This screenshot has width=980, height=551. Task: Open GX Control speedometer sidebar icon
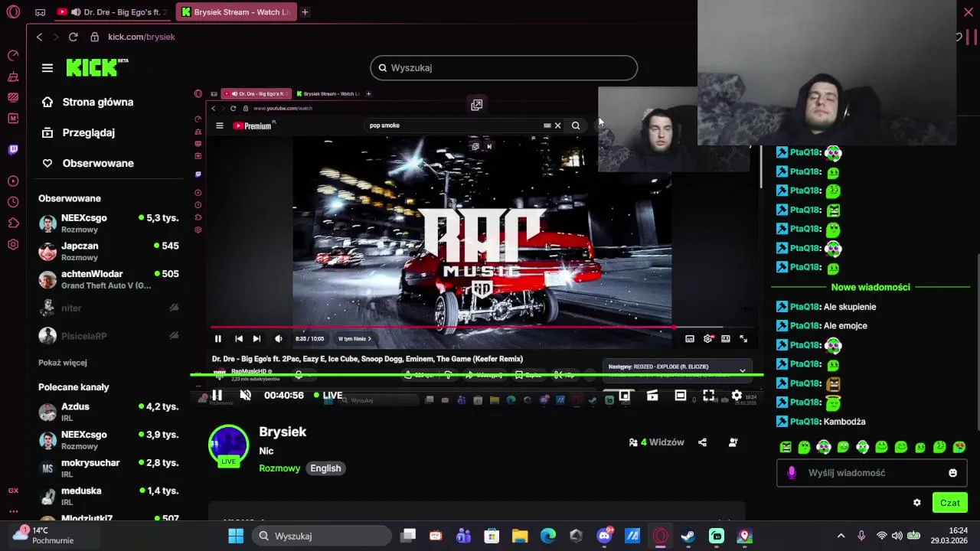(13, 55)
